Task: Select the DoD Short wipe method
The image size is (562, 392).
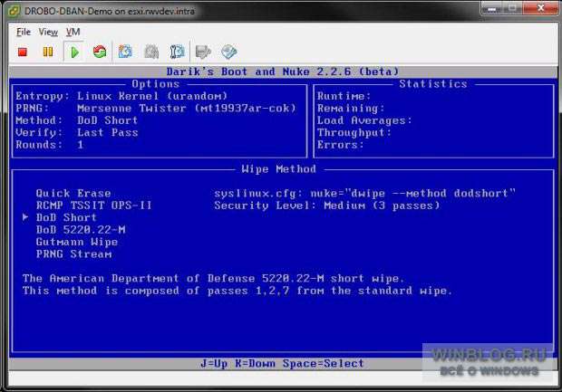Action: click(x=66, y=217)
